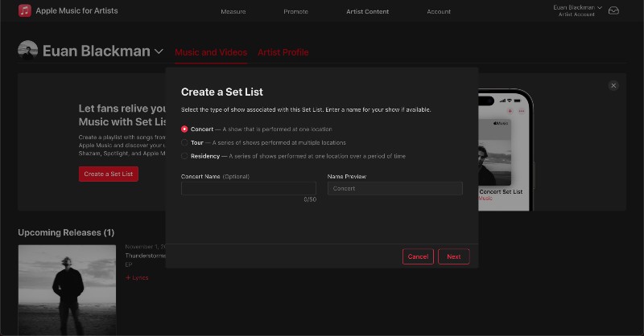The image size is (644, 336).
Task: Open the inbox tray icon in header
Action: pos(613,10)
